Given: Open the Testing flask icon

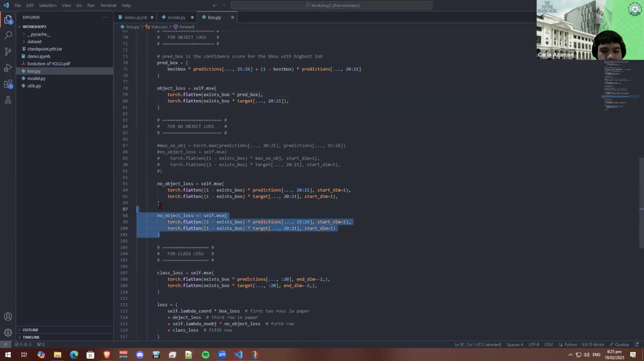Looking at the screenshot, I should 8,100.
